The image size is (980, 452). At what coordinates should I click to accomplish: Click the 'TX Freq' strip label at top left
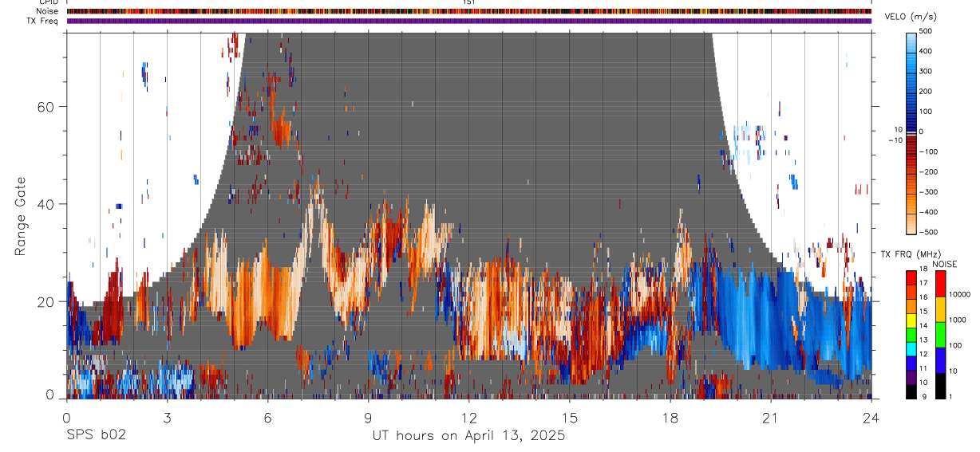coord(42,21)
